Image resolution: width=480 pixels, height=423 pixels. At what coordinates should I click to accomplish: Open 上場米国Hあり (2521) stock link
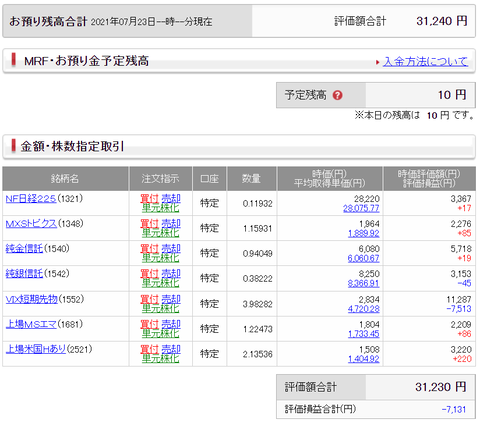point(36,349)
